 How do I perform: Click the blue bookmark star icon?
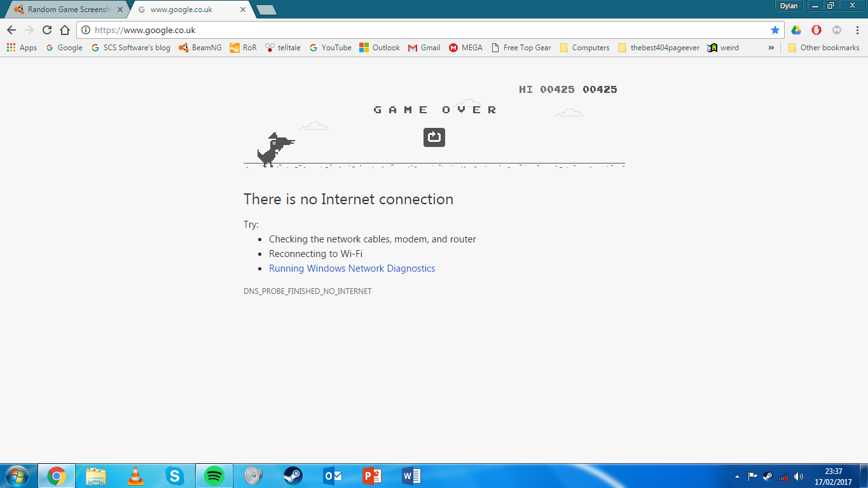point(775,30)
